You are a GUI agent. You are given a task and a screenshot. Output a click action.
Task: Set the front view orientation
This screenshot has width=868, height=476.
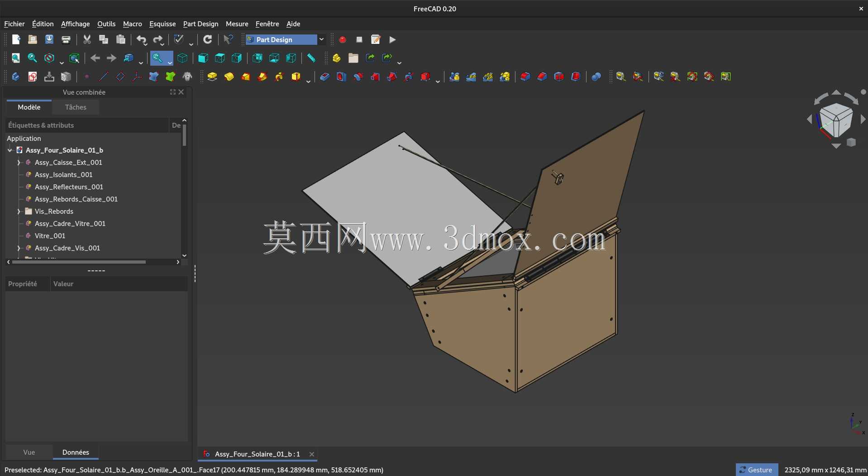(203, 58)
